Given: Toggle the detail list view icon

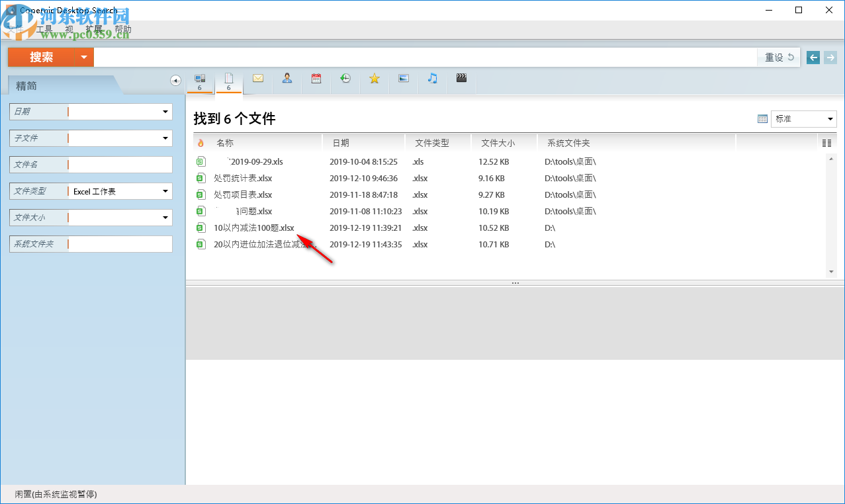Looking at the screenshot, I should coord(826,142).
